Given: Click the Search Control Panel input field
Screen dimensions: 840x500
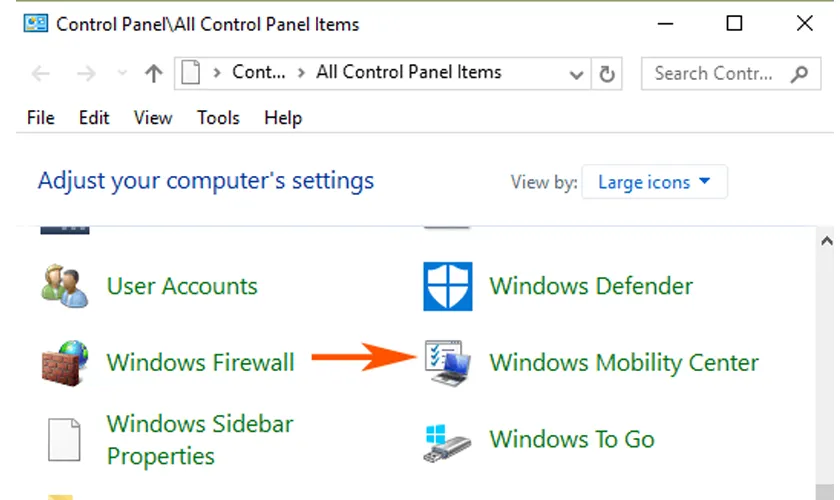Looking at the screenshot, I should [x=714, y=73].
